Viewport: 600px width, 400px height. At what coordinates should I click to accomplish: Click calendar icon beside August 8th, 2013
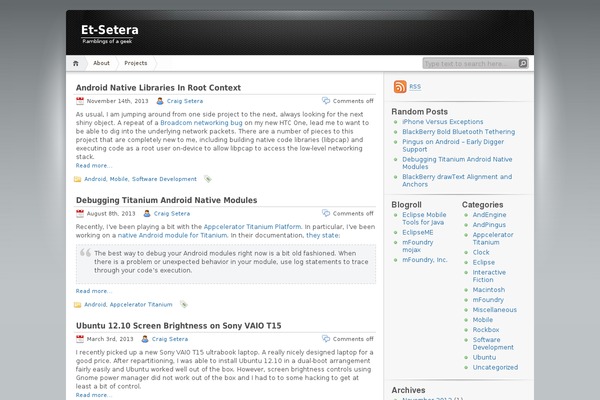click(80, 214)
